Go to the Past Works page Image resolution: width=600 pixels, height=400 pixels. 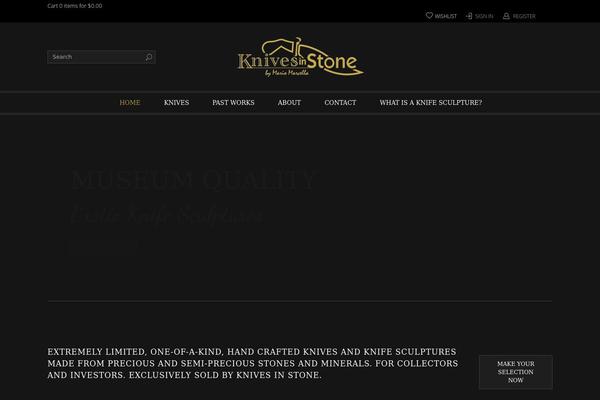pyautogui.click(x=233, y=103)
